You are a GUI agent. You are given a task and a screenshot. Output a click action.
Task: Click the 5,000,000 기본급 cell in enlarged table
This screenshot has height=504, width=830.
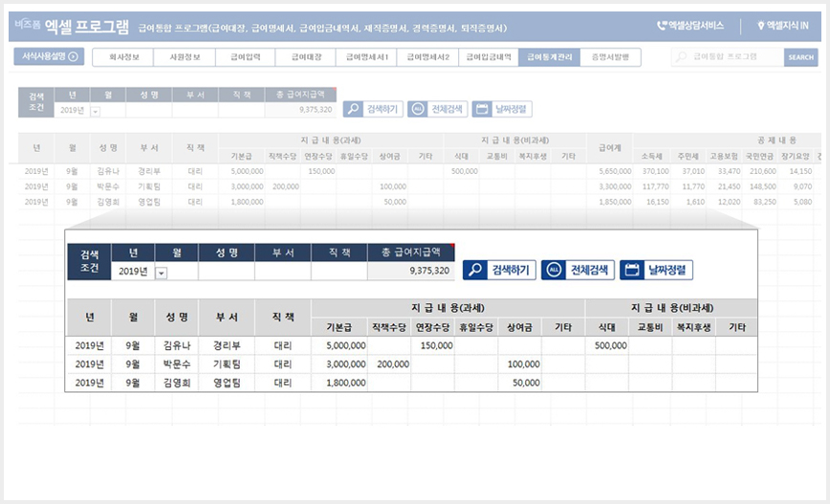339,345
